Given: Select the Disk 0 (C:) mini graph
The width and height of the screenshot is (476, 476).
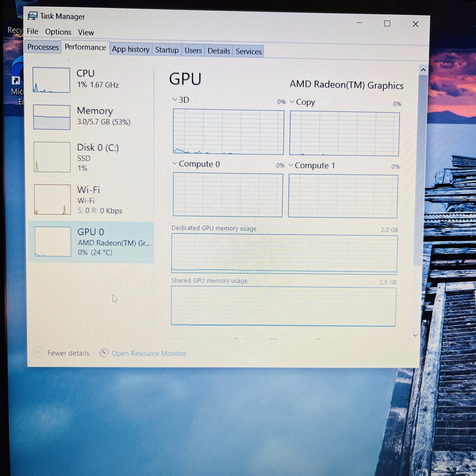Looking at the screenshot, I should (52, 157).
